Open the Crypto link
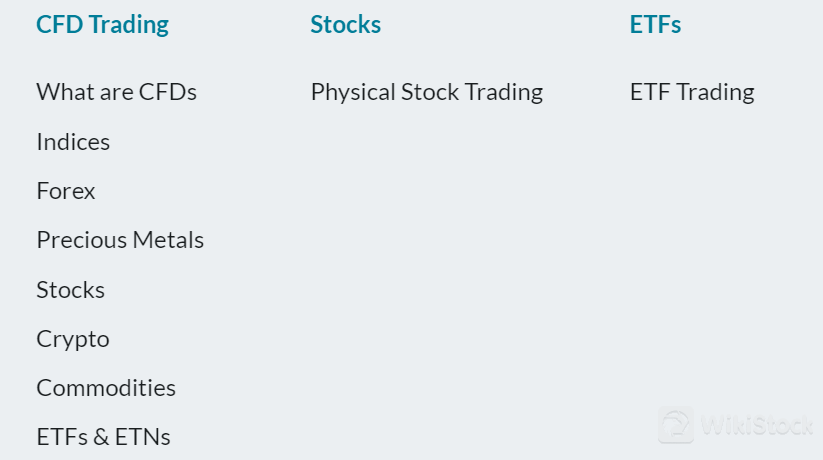This screenshot has height=460, width=823. point(72,340)
